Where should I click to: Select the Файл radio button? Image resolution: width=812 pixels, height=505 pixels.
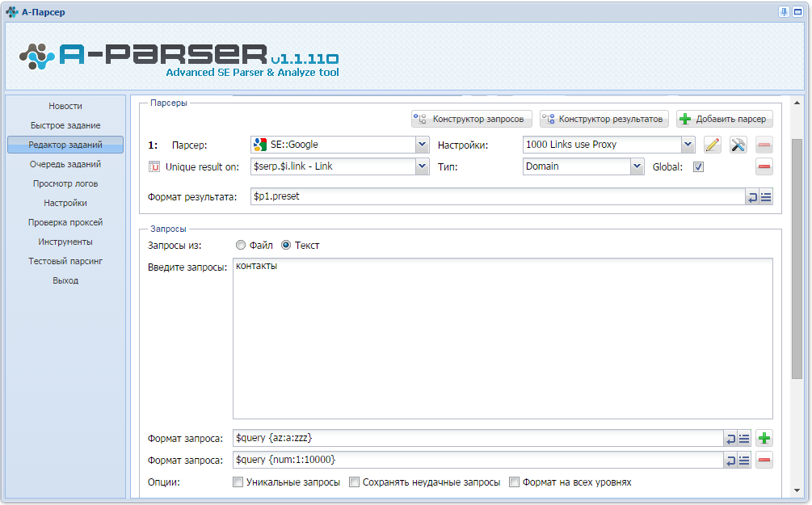(x=240, y=245)
